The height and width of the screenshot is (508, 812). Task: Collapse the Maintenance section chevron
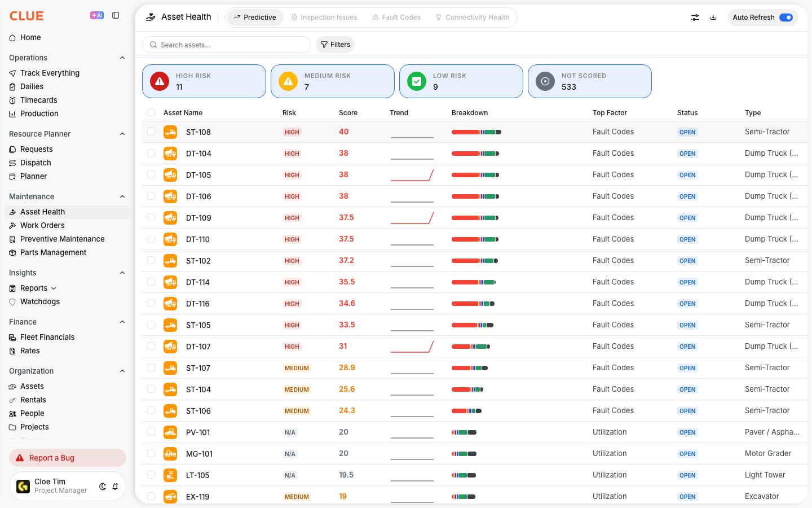pos(122,196)
